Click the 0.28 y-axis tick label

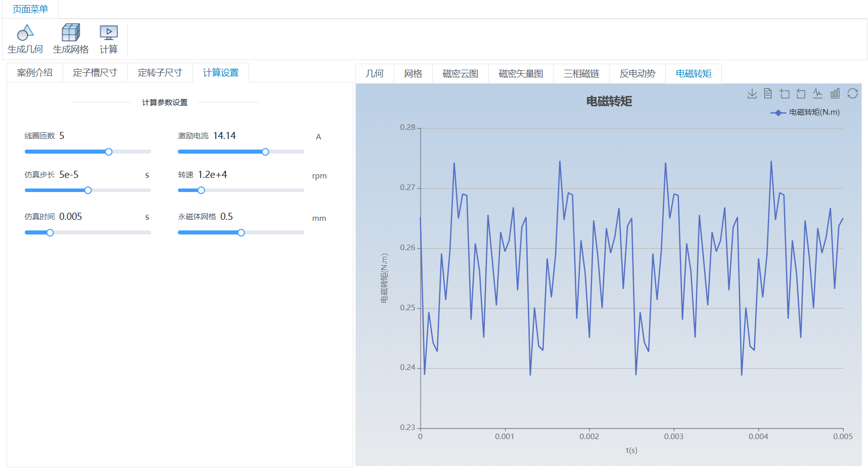407,127
